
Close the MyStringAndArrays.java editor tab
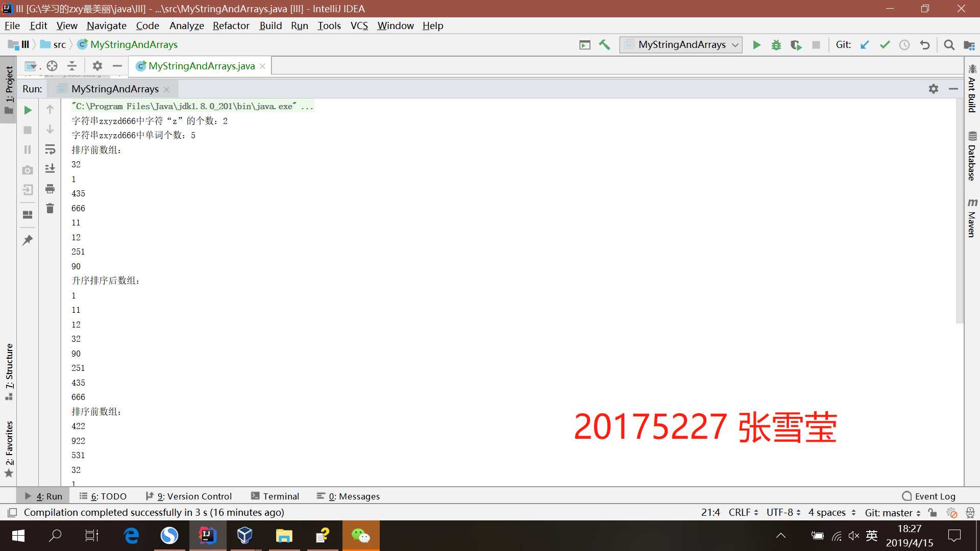point(262,66)
